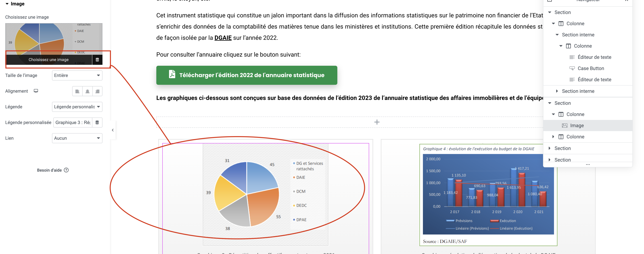Collapse first Colonne in Navigateur
The height and width of the screenshot is (254, 644).
click(553, 24)
